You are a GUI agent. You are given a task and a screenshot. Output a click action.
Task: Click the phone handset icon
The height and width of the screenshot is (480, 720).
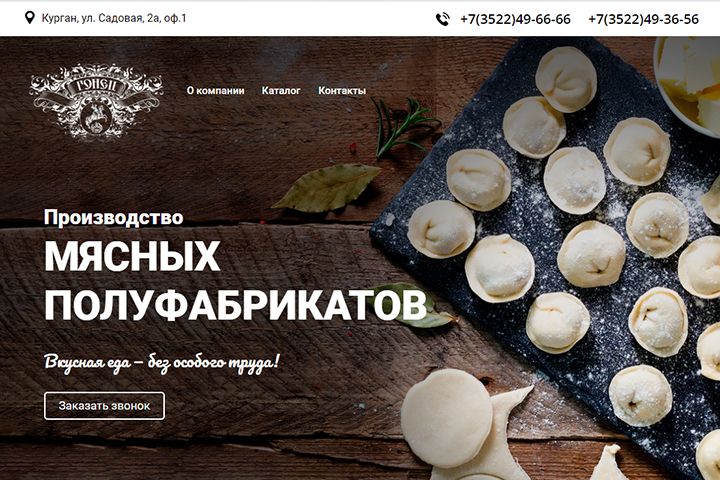click(x=443, y=19)
